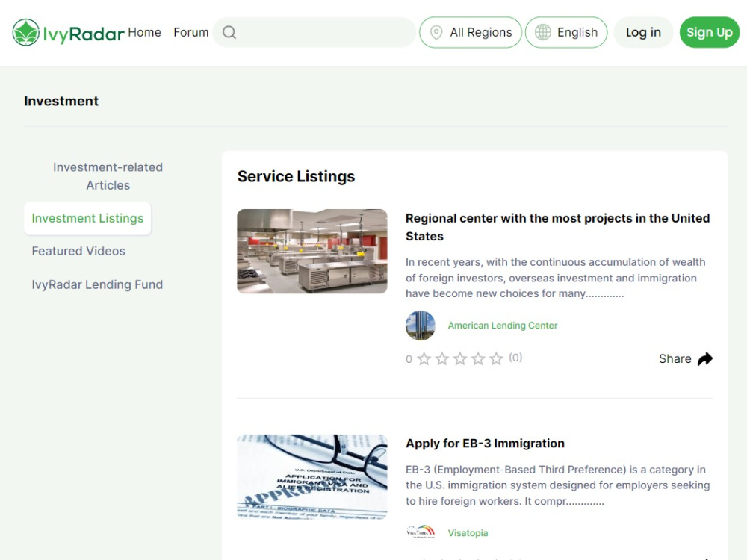Select Investment Listings in sidebar
This screenshot has height=560, width=747.
pos(87,218)
